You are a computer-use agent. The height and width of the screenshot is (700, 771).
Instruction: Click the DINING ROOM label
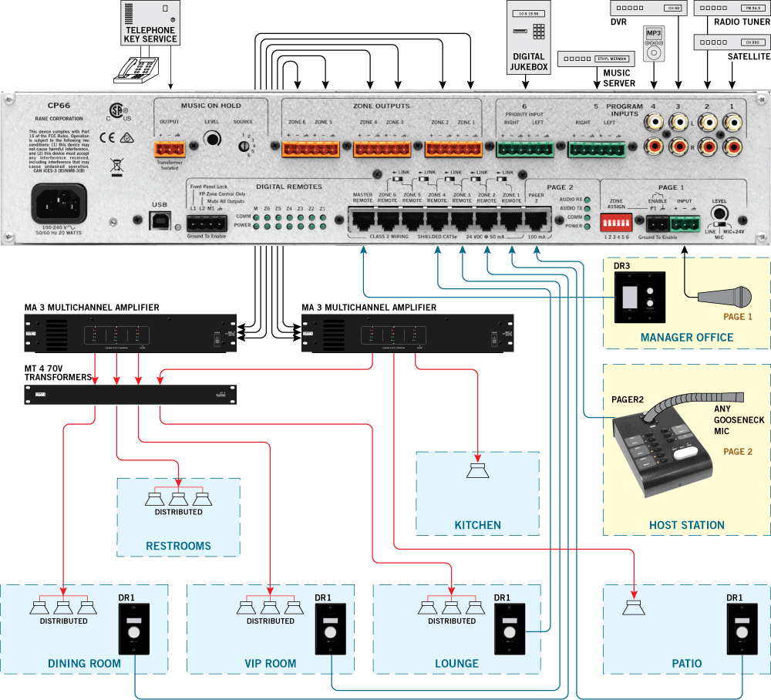tap(84, 664)
